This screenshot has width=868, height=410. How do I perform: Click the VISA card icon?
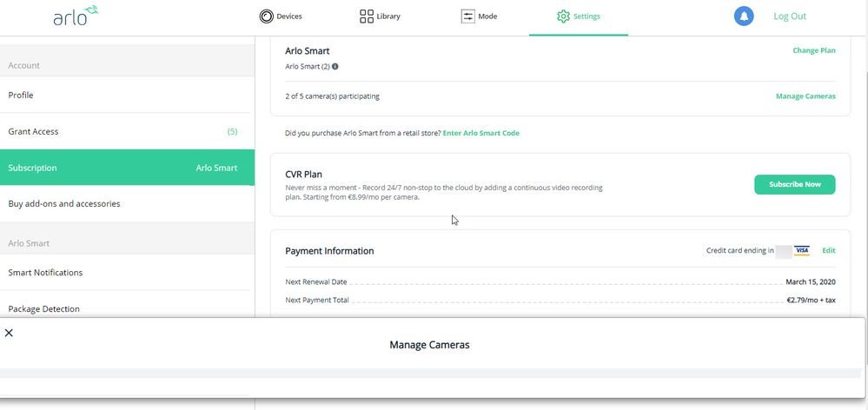[802, 251]
